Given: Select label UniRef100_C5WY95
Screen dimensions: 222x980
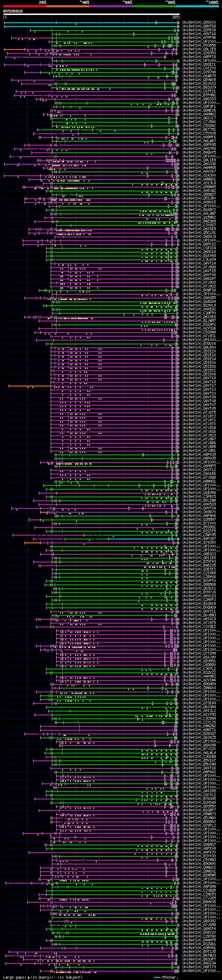Looking at the screenshot, I should pos(199,535).
